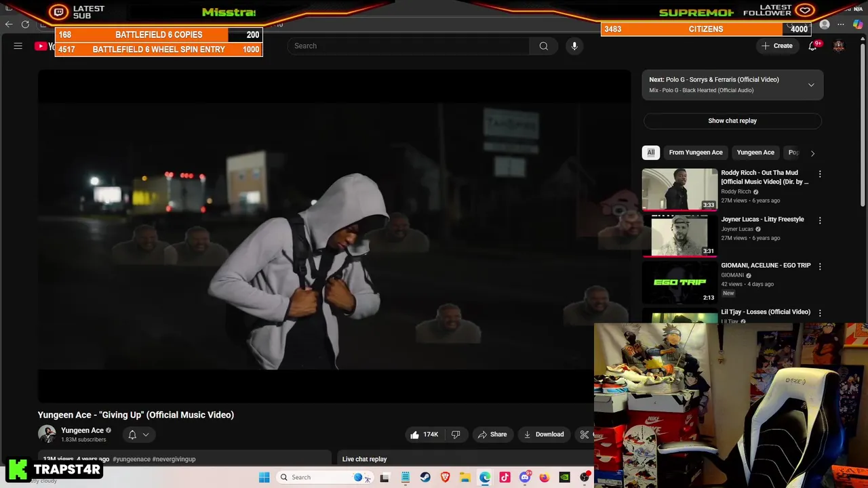Image resolution: width=868 pixels, height=488 pixels.
Task: Select the Yungeen Ace filter chip
Action: click(x=755, y=152)
